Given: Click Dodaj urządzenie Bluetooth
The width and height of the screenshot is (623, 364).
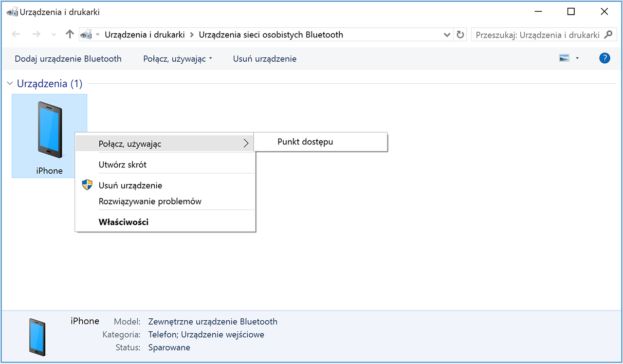Looking at the screenshot, I should click(x=68, y=59).
